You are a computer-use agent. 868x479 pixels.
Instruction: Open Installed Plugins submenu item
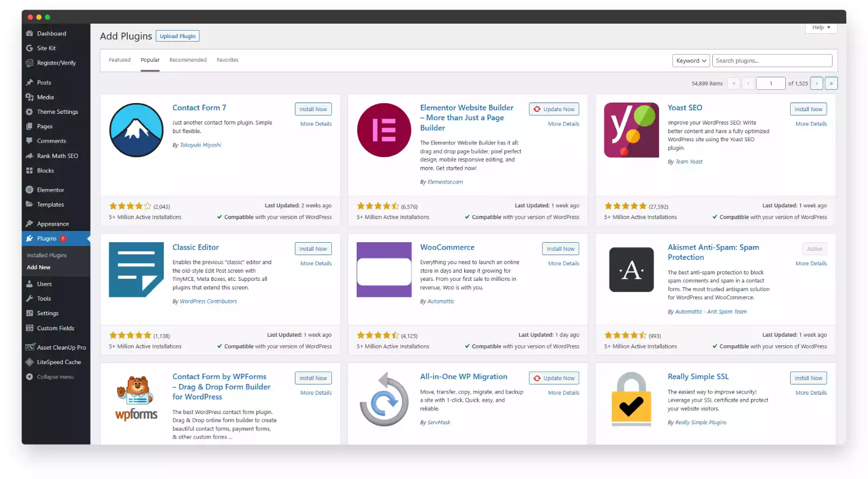tap(47, 256)
